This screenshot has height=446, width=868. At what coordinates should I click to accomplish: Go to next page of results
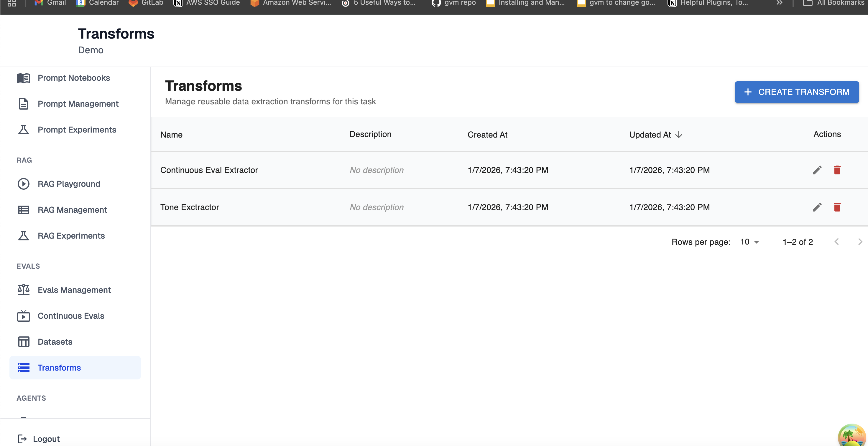click(859, 242)
